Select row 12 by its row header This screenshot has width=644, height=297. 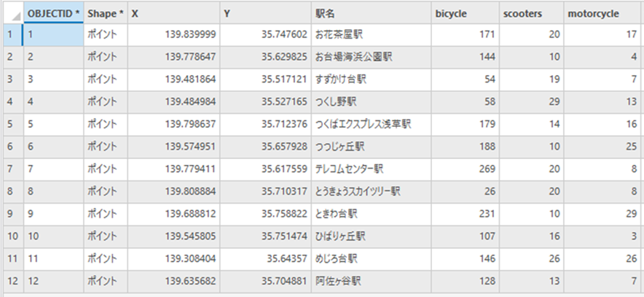11,282
